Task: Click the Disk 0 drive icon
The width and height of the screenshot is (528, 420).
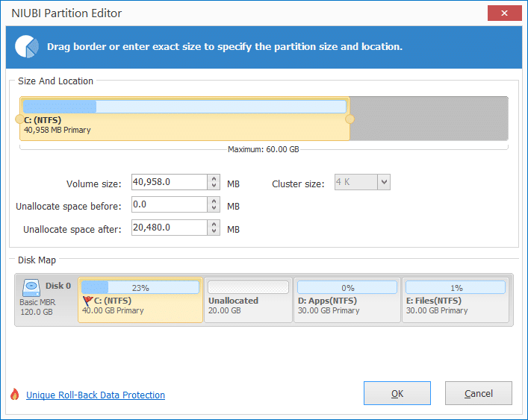Action: [x=31, y=288]
